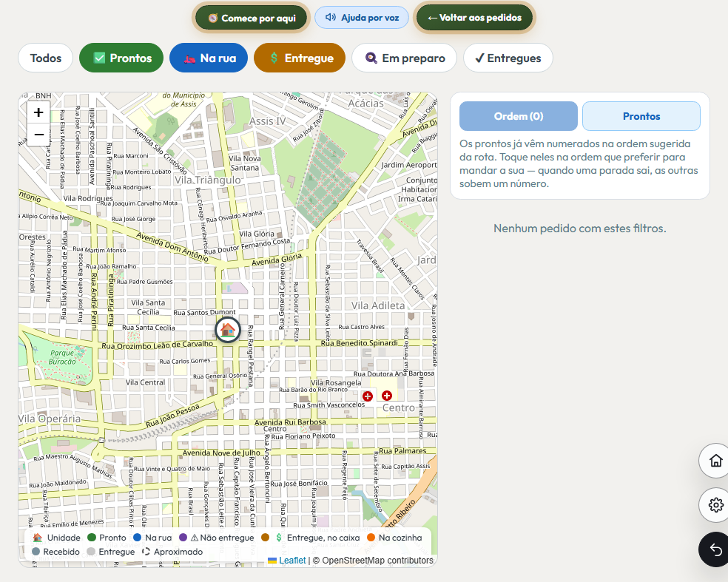Toggle the Na rua filter chip
Screen dimensions: 728x582
tap(209, 58)
